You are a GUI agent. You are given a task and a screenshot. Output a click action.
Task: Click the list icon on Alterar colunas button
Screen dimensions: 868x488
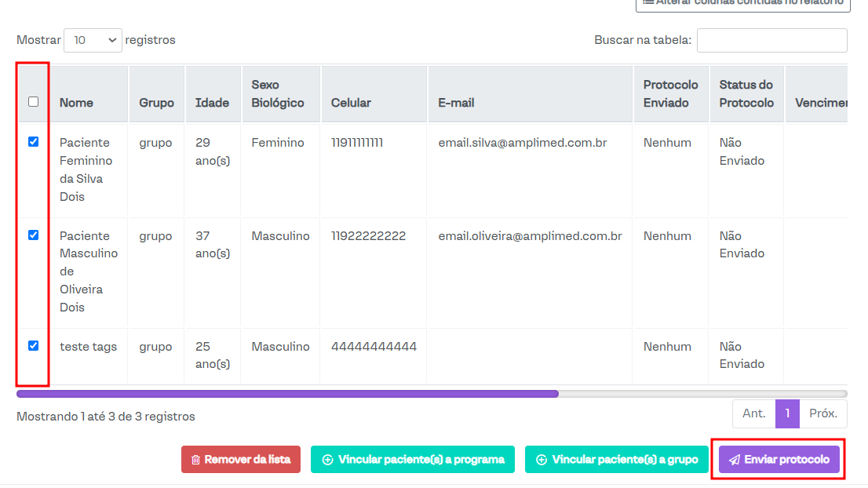[x=648, y=2]
